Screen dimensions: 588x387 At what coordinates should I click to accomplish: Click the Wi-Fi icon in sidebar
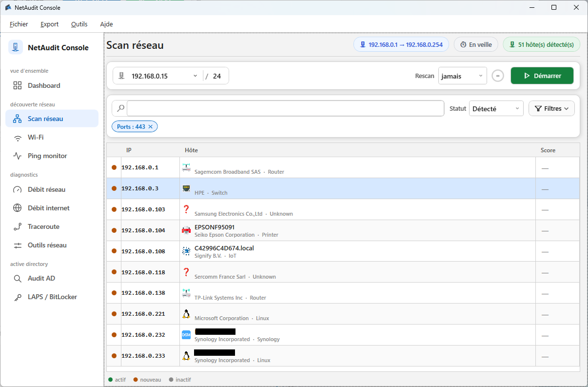pyautogui.click(x=18, y=138)
